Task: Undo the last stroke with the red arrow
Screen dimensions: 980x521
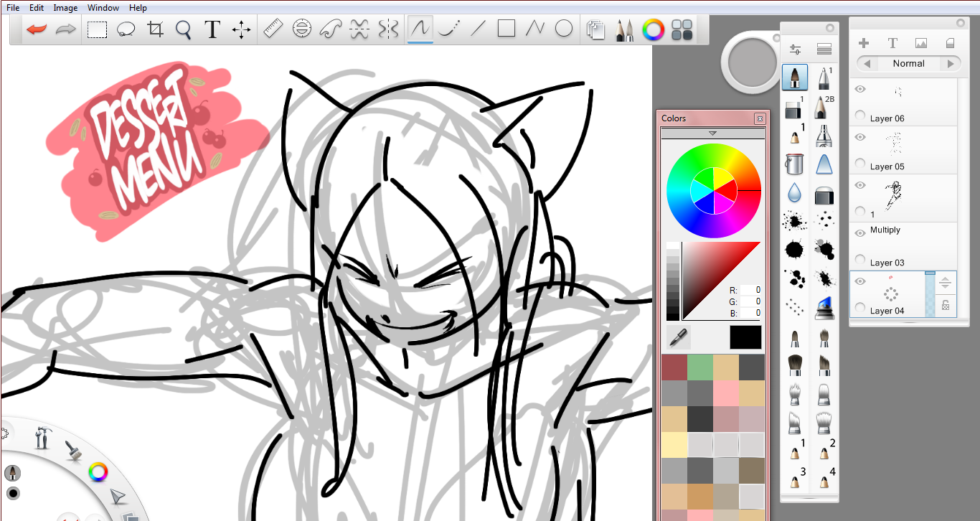Action: pos(36,29)
